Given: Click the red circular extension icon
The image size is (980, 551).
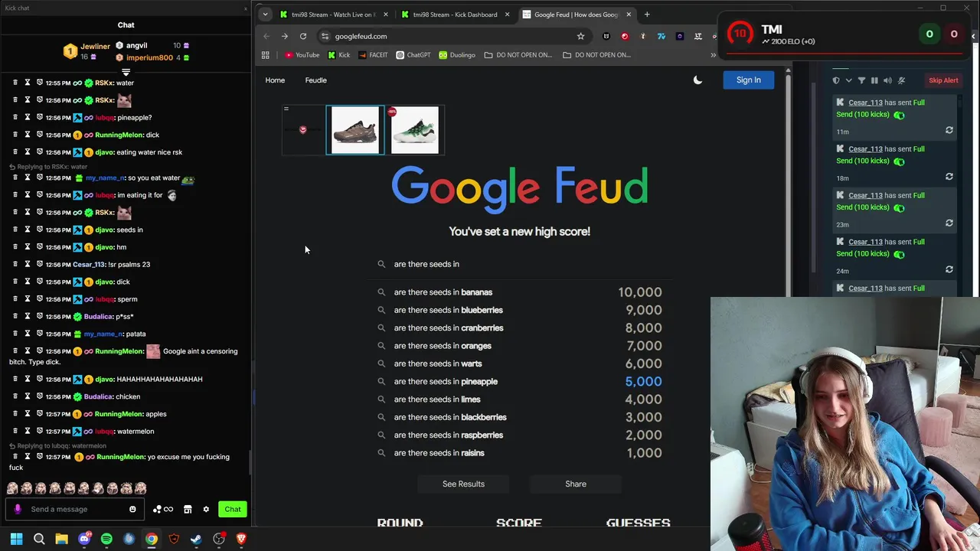Looking at the screenshot, I should point(625,36).
